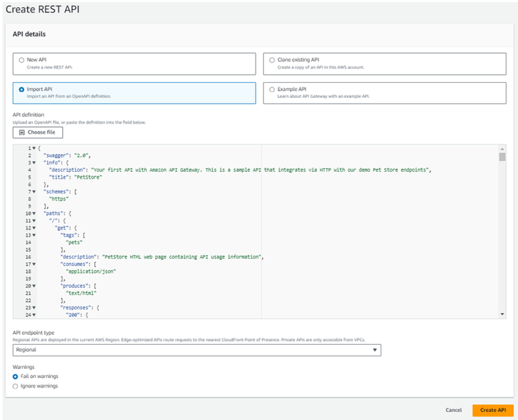This screenshot has width=518, height=420.
Task: Collapse the "tags" array on line 13
Action: point(34,236)
